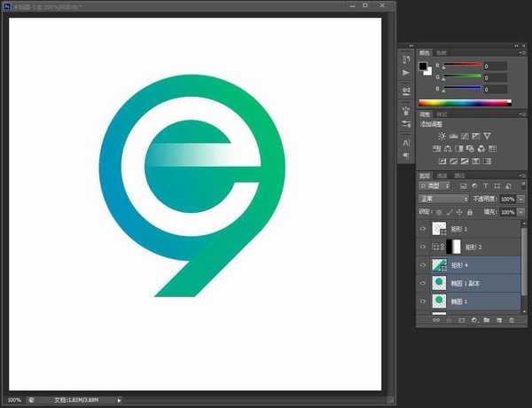Toggle visibility of 矩形 4 layer
The image size is (532, 408).
[x=422, y=265]
